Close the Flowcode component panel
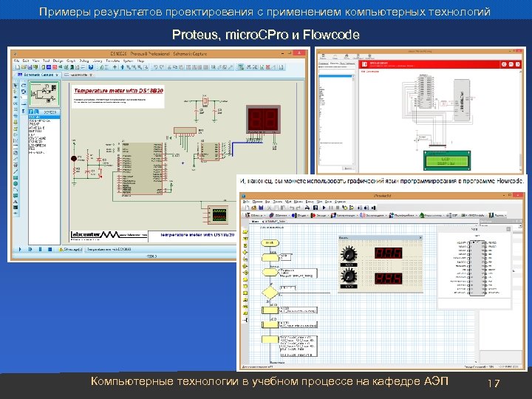The height and width of the screenshot is (399, 532). point(420,238)
